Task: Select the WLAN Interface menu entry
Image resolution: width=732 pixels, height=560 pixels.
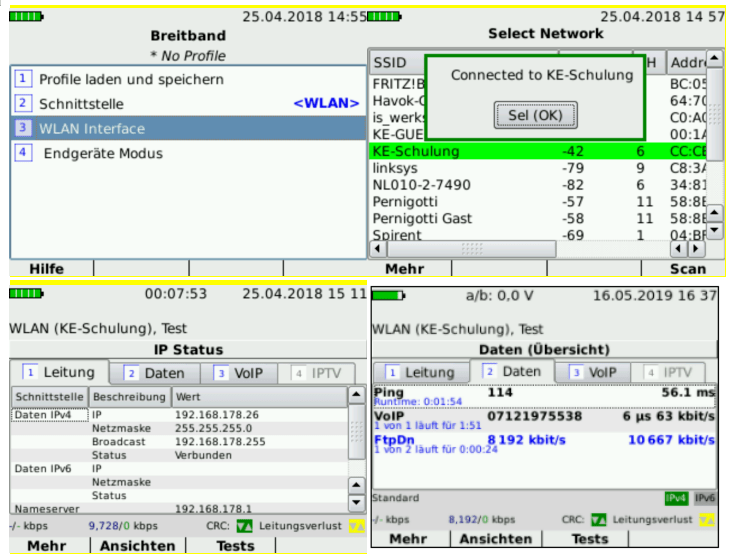Action: pos(92,128)
